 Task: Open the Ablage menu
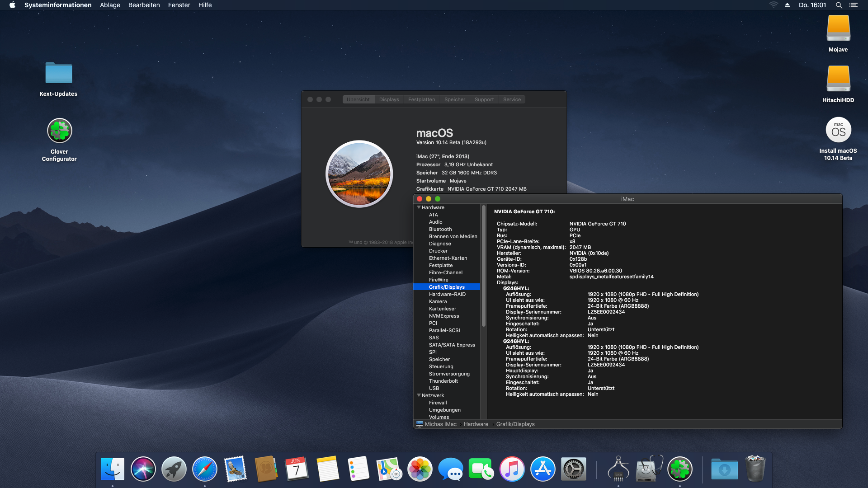click(x=110, y=5)
